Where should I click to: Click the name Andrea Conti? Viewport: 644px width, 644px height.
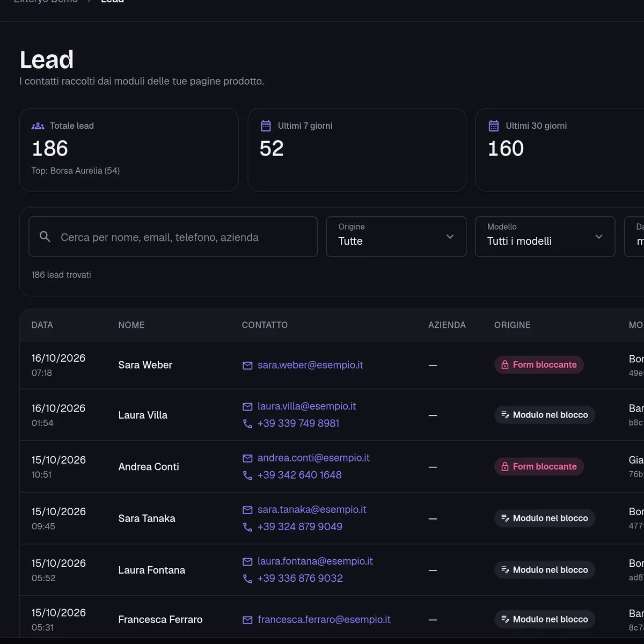(149, 467)
